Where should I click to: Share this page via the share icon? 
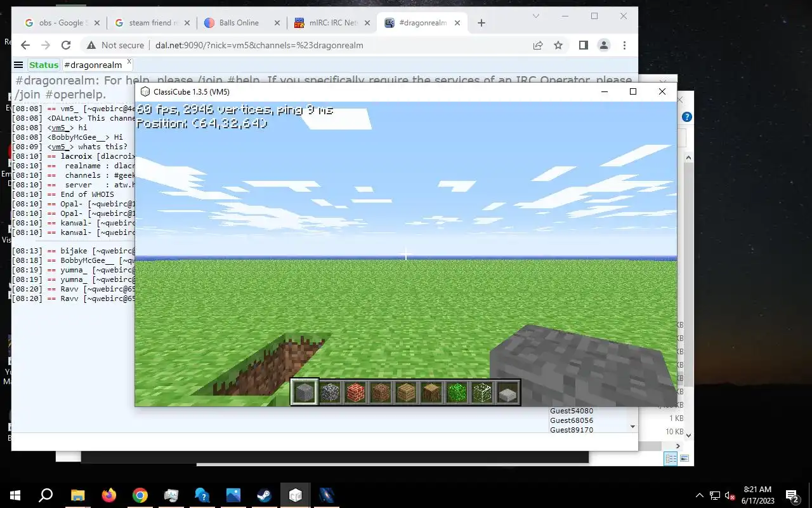[x=538, y=45]
